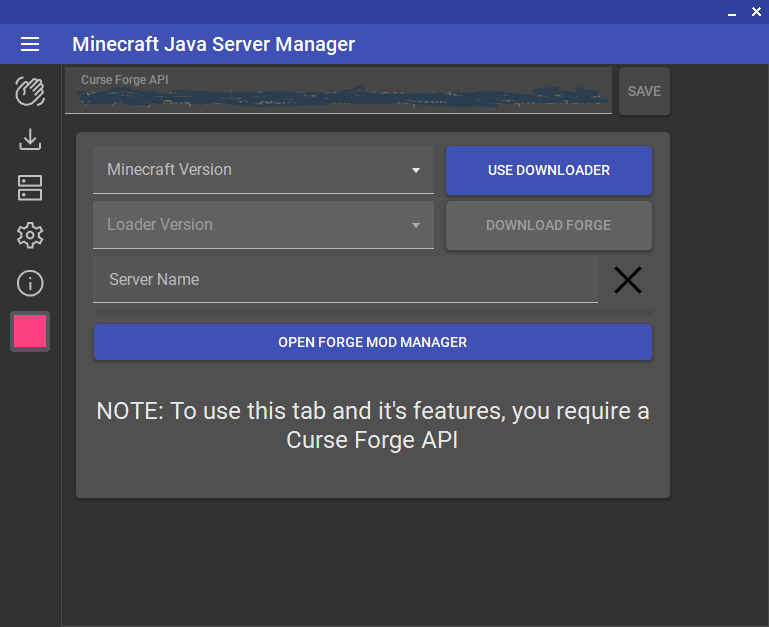769x627 pixels.
Task: Select the pink square sidebar tab
Action: (x=30, y=331)
